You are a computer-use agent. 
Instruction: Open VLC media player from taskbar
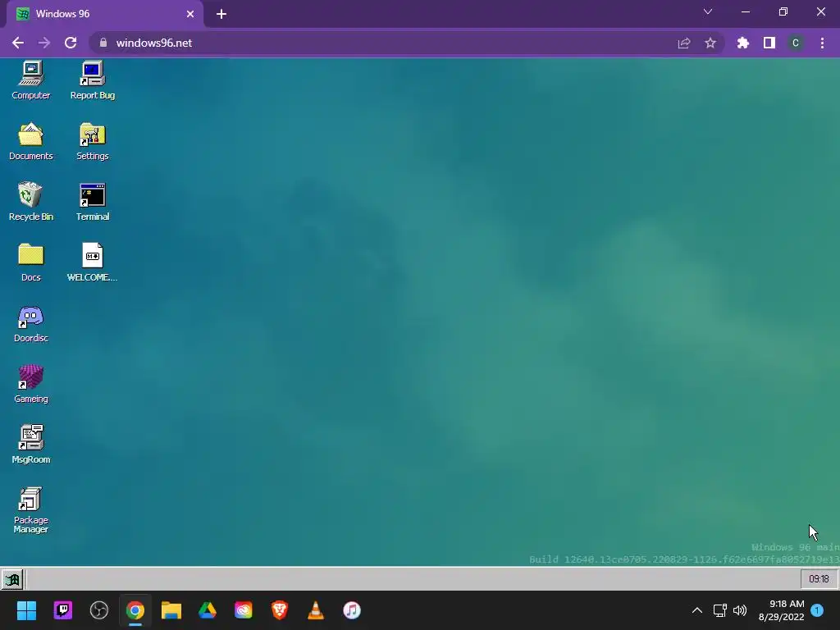click(316, 610)
